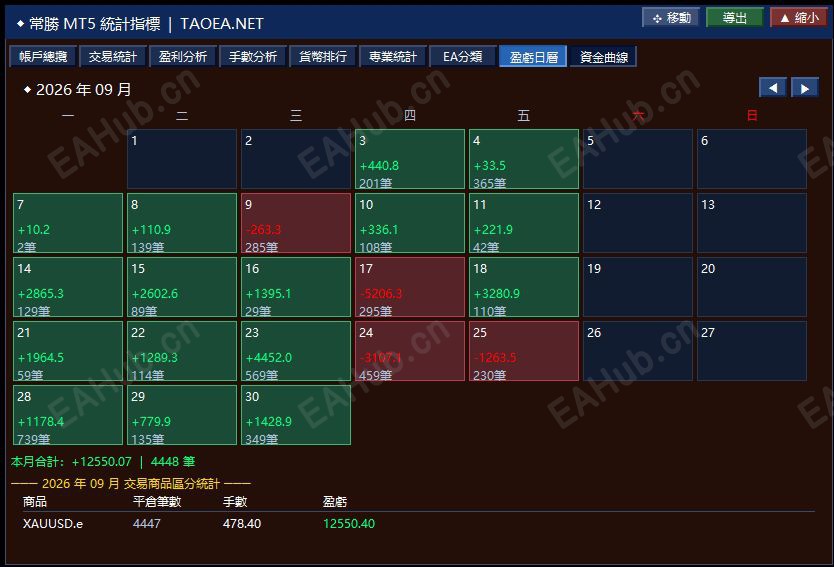
Task: Click the 4447 closed trades value
Action: click(x=147, y=524)
